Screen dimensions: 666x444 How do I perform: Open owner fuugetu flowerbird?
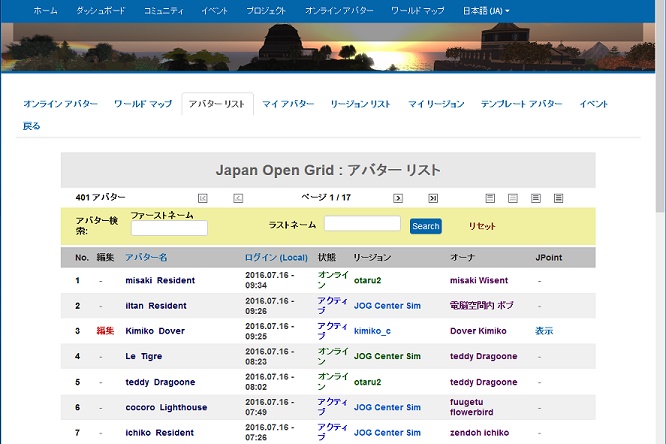471,407
